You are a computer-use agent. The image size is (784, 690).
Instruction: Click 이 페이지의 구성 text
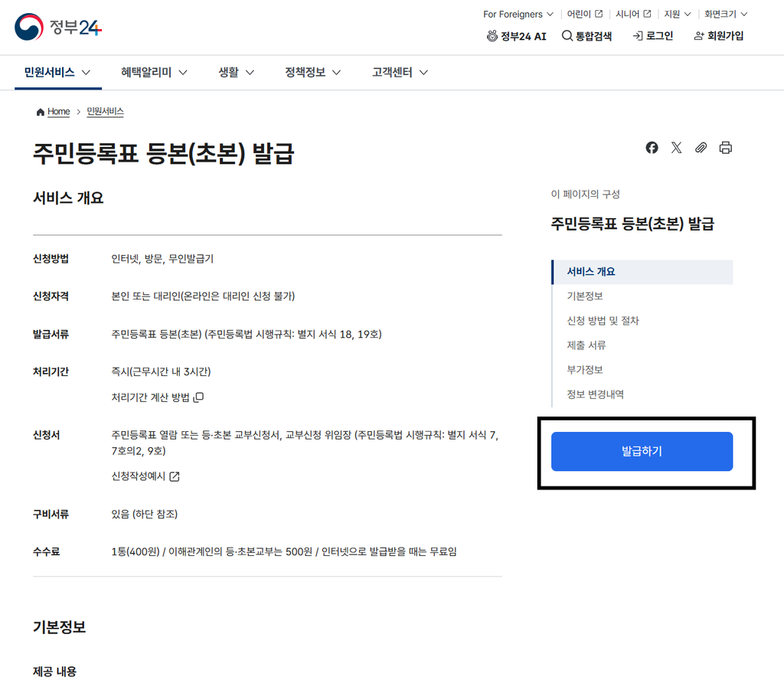click(x=586, y=195)
